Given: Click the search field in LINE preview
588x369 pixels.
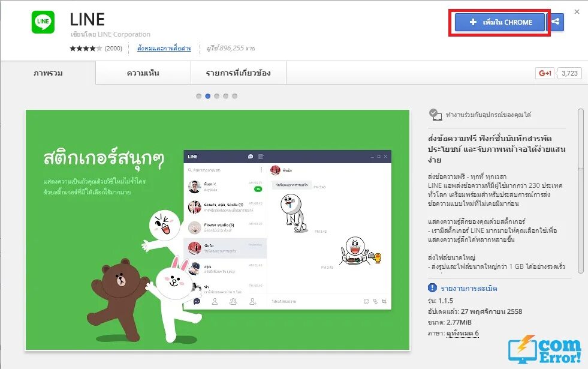Looking at the screenshot, I should tap(222, 170).
